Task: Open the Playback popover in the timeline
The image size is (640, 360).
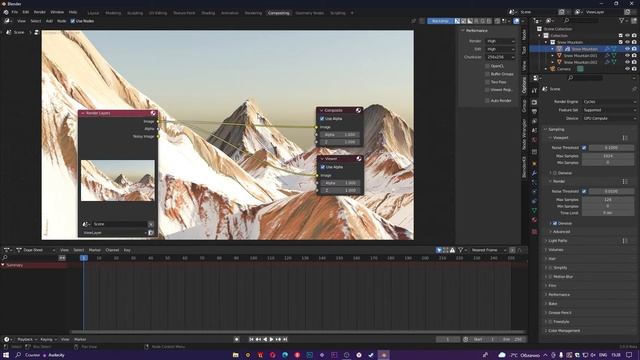Action: pyautogui.click(x=27, y=339)
